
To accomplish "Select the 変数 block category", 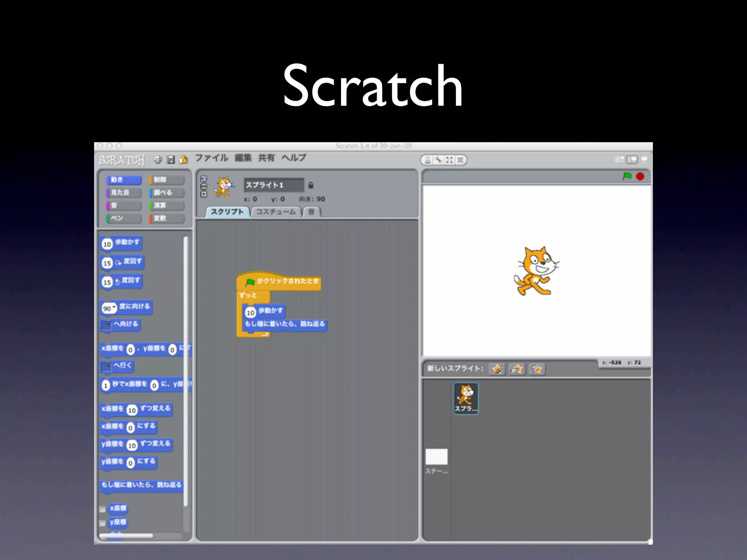I will [x=167, y=218].
